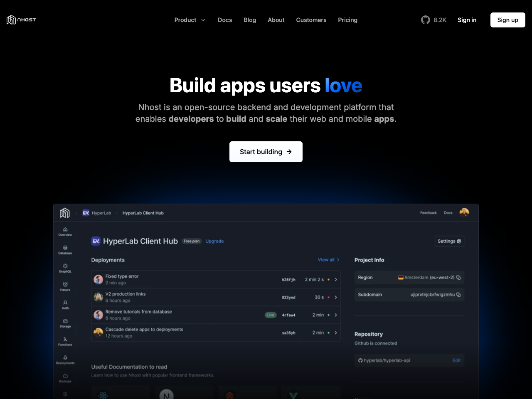Click the Start building button
Viewport: 532px width, 399px height.
pyautogui.click(x=266, y=152)
